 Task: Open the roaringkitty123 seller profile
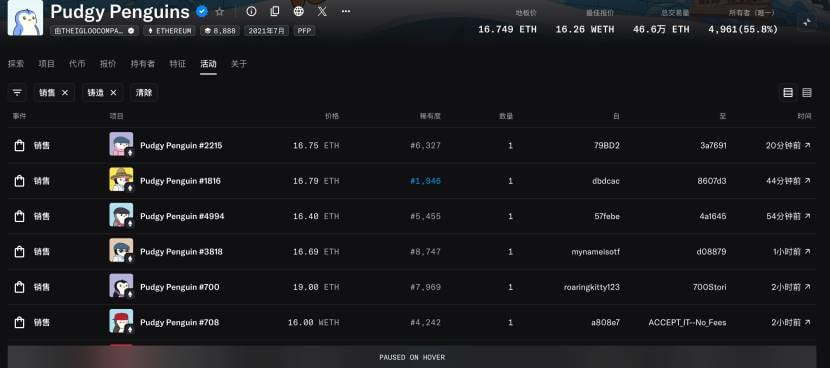tap(592, 287)
